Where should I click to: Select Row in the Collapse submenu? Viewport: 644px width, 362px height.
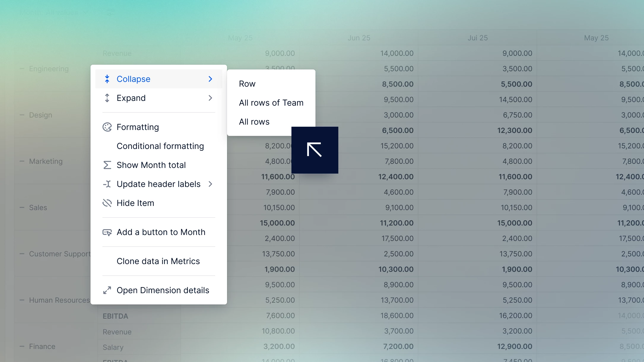pyautogui.click(x=247, y=84)
